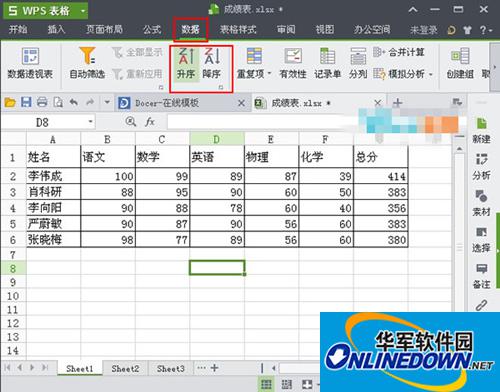Go to first sheet navigation arrow

click(8, 368)
